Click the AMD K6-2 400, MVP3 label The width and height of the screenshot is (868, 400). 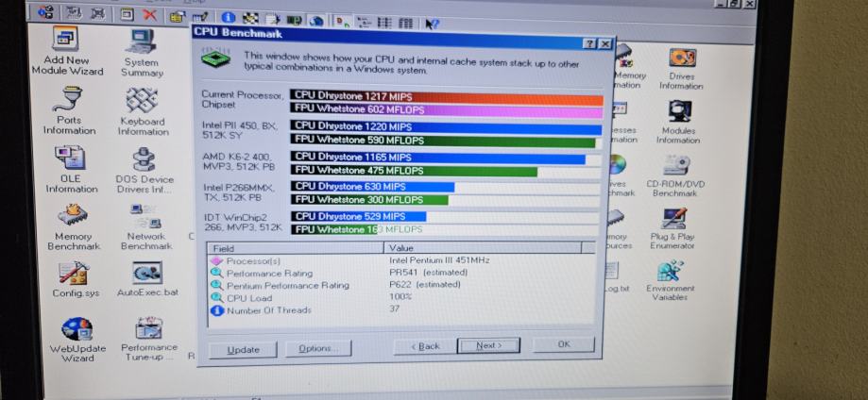(x=239, y=162)
